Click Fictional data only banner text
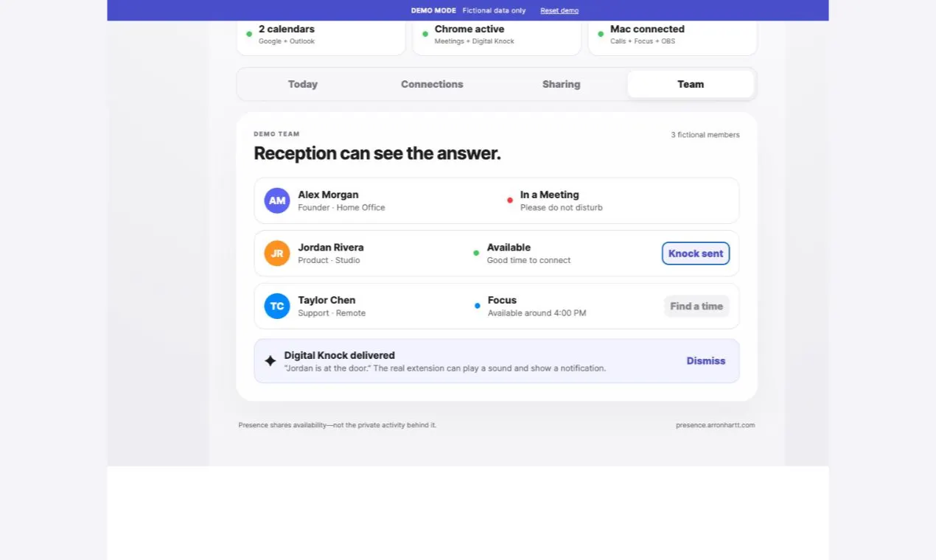The width and height of the screenshot is (936, 560). 495,10
